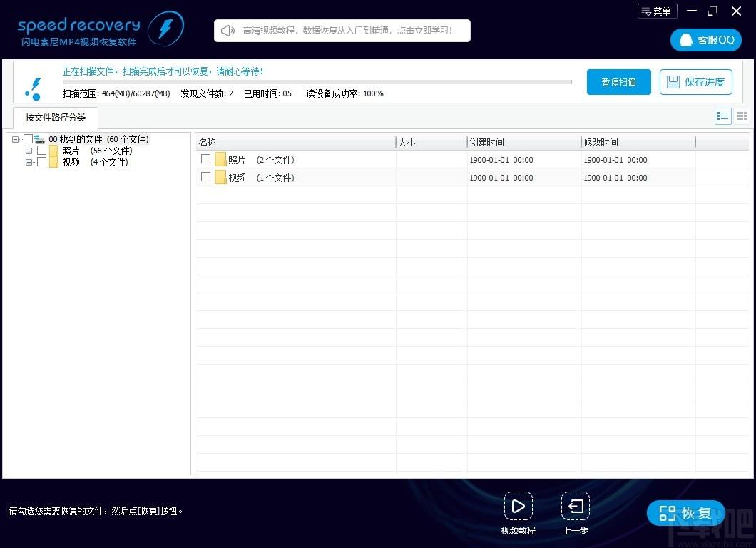Click the 视频 folder icon in the file list
This screenshot has height=548, width=756.
pos(220,177)
